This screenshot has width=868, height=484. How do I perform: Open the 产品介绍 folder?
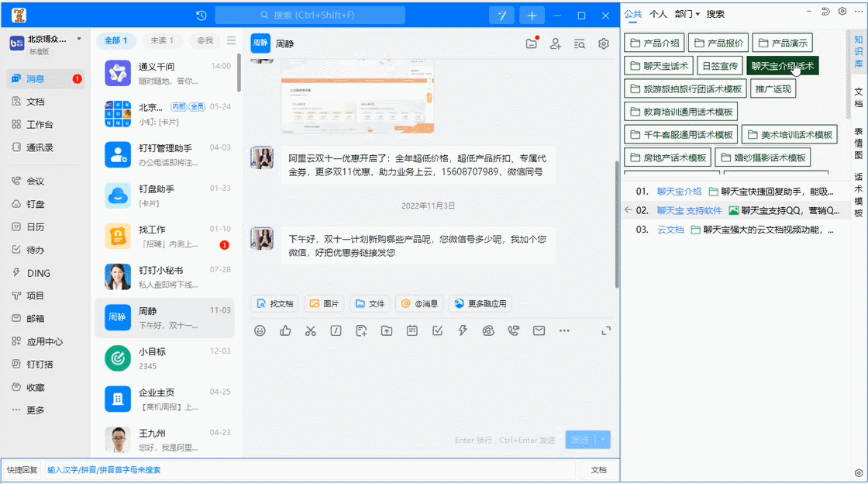(x=654, y=43)
